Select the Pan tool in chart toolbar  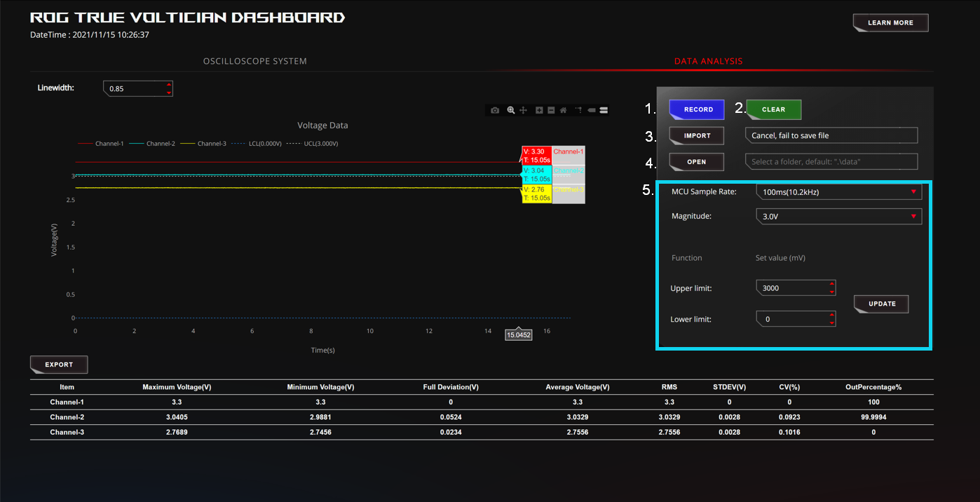click(x=523, y=110)
